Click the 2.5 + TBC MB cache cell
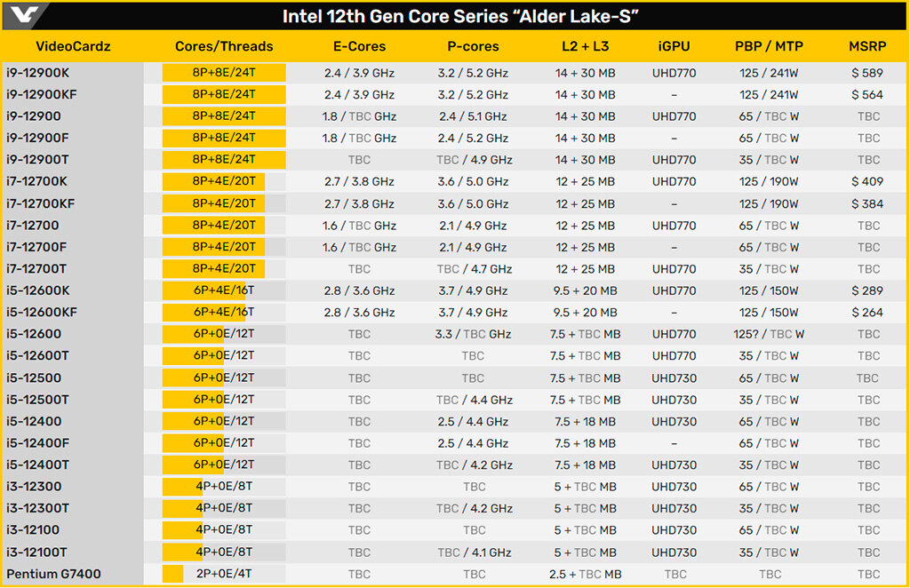Screen dimensions: 910x588 coord(585,574)
